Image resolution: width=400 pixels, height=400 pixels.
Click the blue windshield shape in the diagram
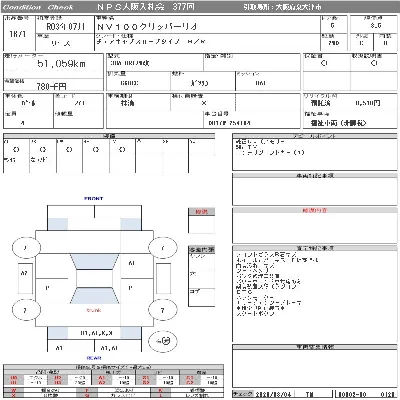94,261
